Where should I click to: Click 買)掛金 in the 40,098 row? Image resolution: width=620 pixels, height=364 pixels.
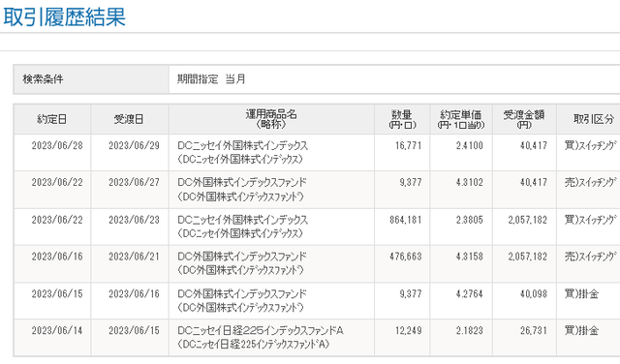[581, 293]
